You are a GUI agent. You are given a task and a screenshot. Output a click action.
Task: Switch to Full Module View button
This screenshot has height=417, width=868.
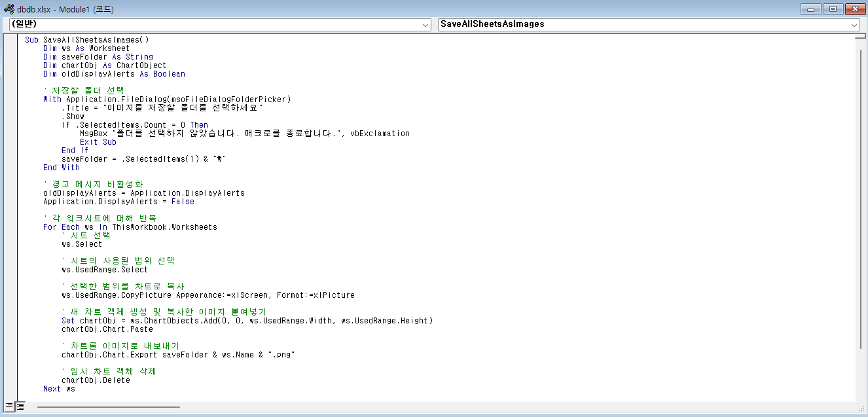(20, 407)
